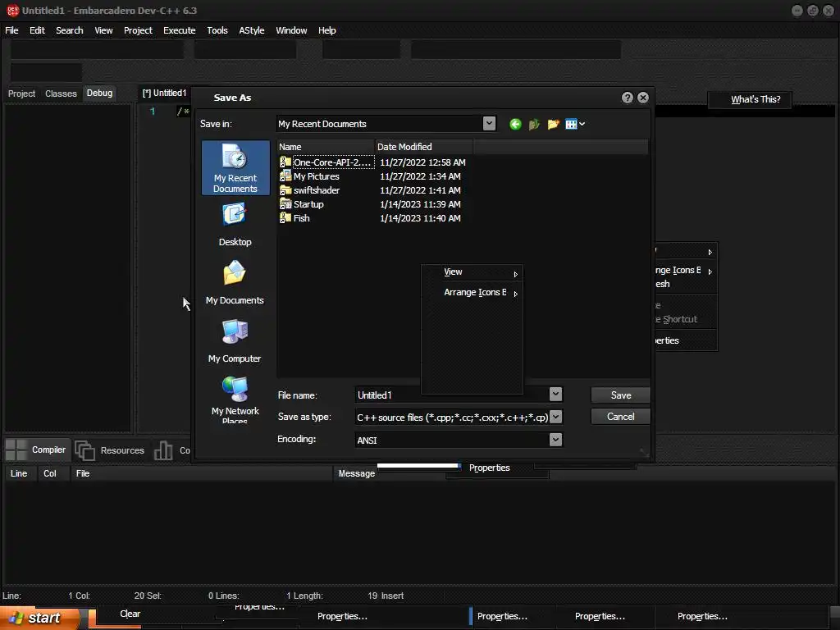
Task: Open the Window menu
Action: [291, 30]
